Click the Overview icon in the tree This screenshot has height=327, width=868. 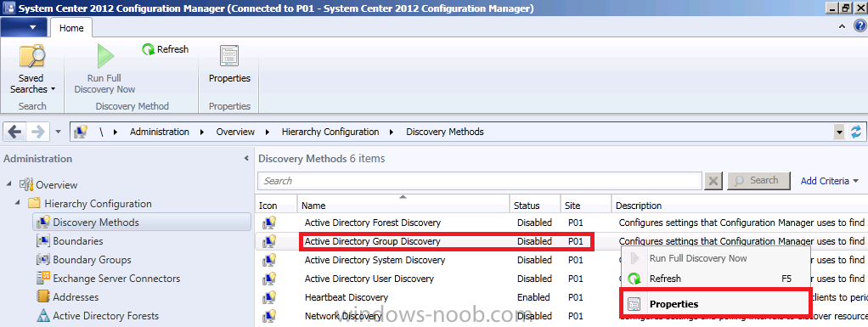26,184
